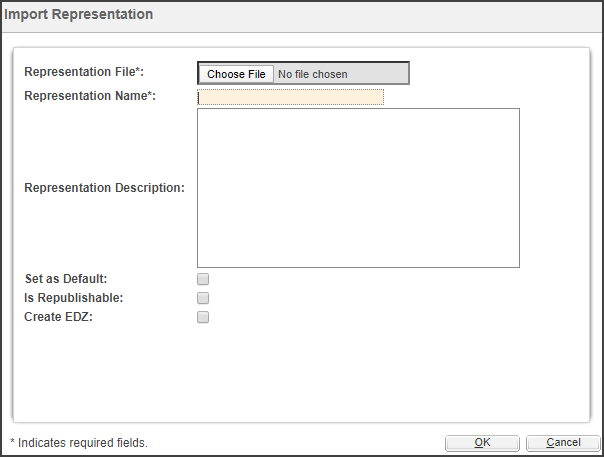The image size is (604, 457).
Task: Click the 'Create EDZ:' label text
Action: coord(59,317)
